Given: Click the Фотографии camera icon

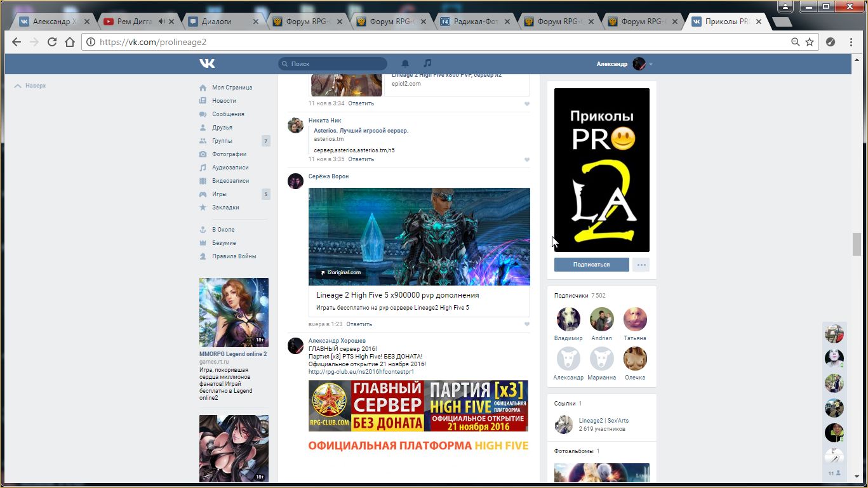Looking at the screenshot, I should (x=203, y=154).
